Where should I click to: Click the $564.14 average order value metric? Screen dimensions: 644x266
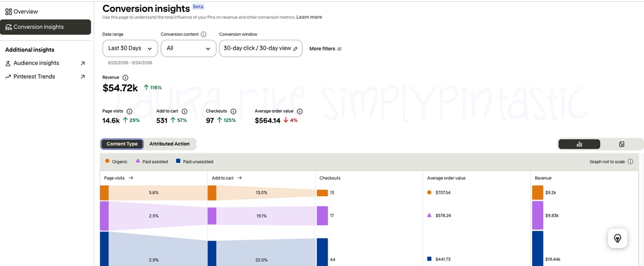[x=267, y=121]
